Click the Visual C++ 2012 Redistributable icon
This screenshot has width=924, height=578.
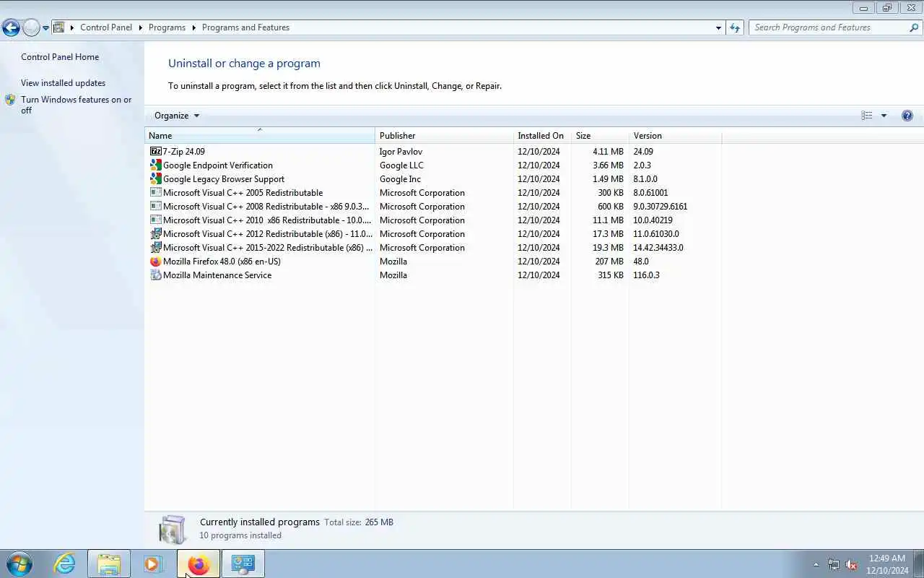tap(155, 234)
